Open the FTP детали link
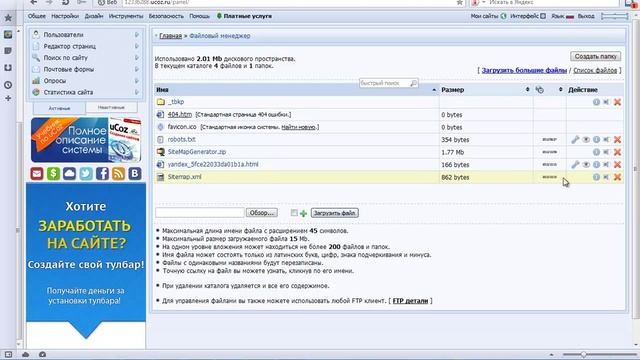The width and height of the screenshot is (640, 360). tap(410, 301)
